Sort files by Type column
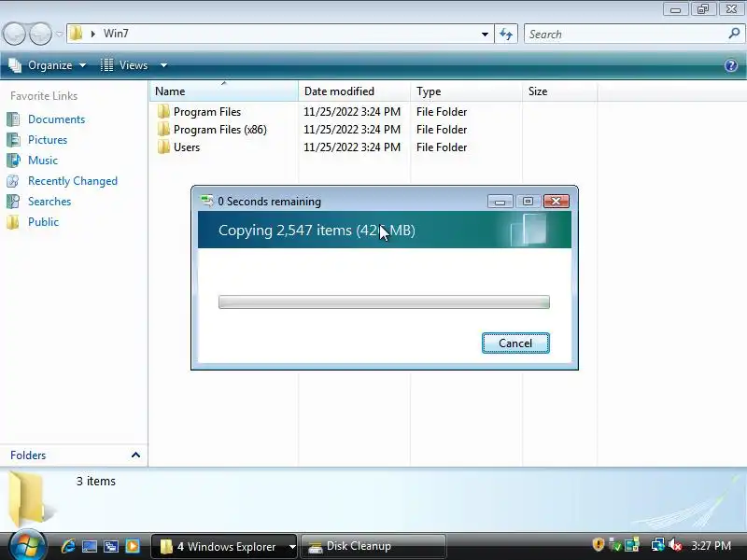This screenshot has height=560, width=747. pyautogui.click(x=466, y=91)
